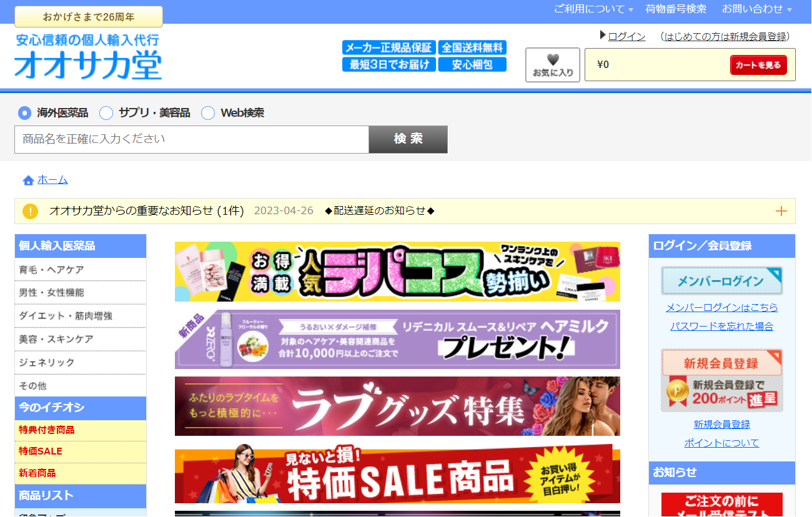812x517 pixels.
Task: Click the 安心梱包 badge
Action: (472, 64)
